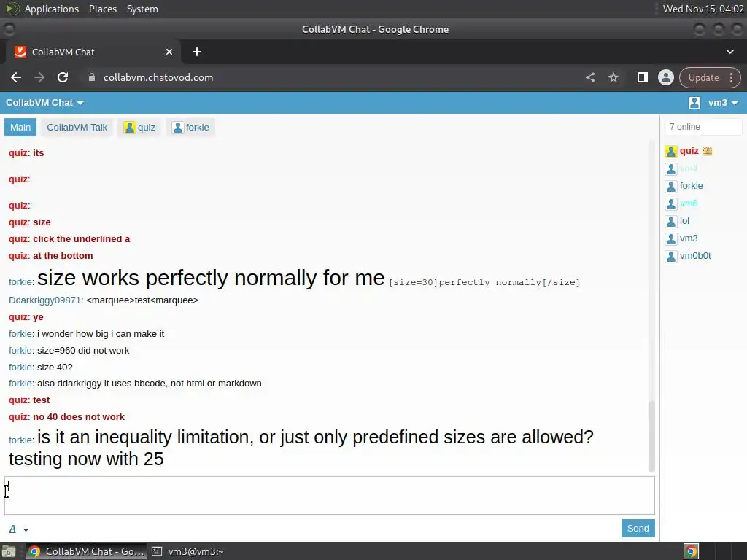Viewport: 747px width, 560px height.
Task: Open the underlined A formatting menu
Action: (x=12, y=529)
